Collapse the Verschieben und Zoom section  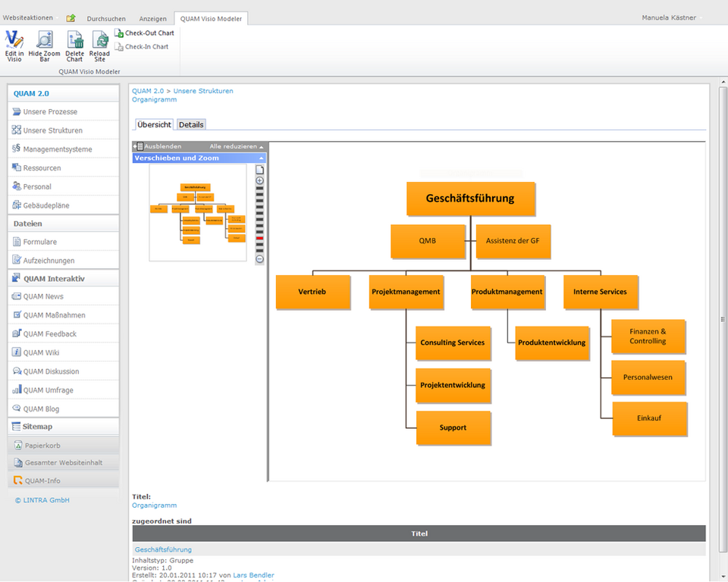click(261, 158)
